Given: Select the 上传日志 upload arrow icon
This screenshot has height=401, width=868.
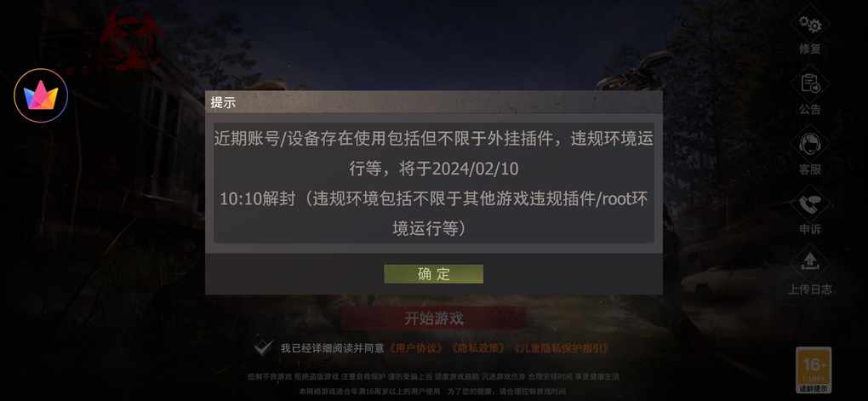Looking at the screenshot, I should click(810, 262).
